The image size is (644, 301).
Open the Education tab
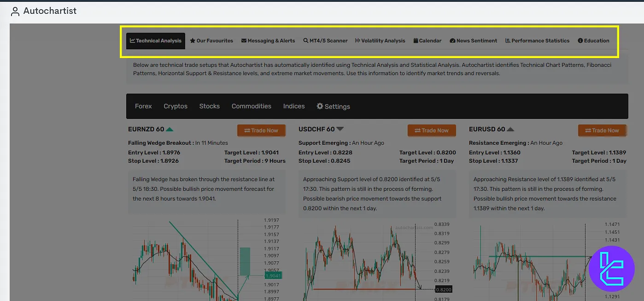coord(593,41)
